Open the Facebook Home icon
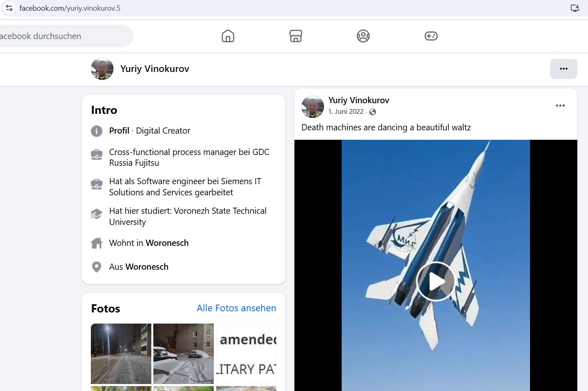This screenshot has height=391, width=588. [x=228, y=36]
